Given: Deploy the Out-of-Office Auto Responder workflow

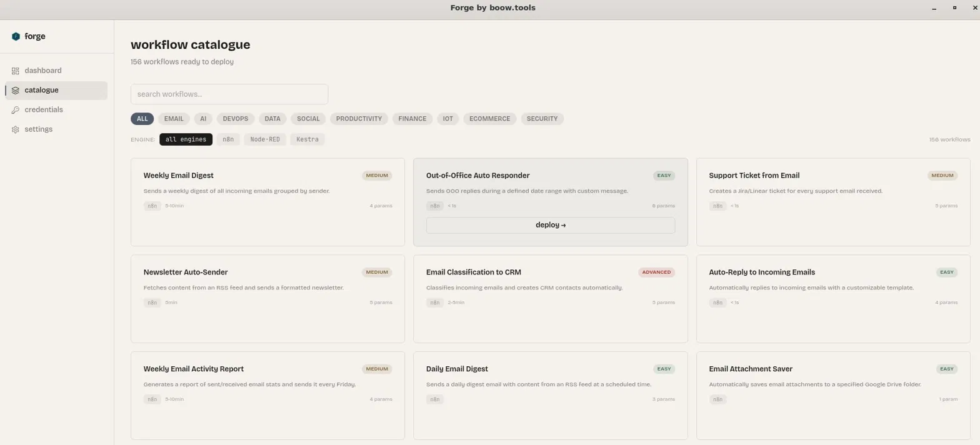Looking at the screenshot, I should [x=551, y=225].
